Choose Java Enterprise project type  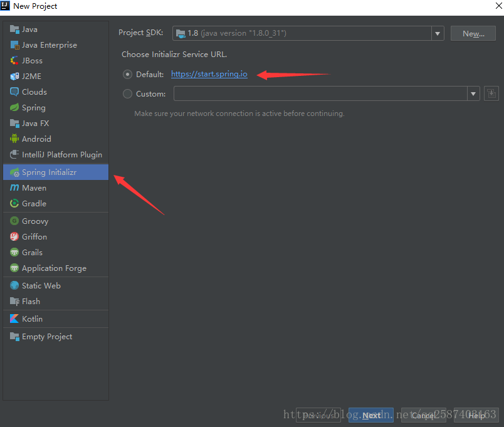pyautogui.click(x=56, y=45)
